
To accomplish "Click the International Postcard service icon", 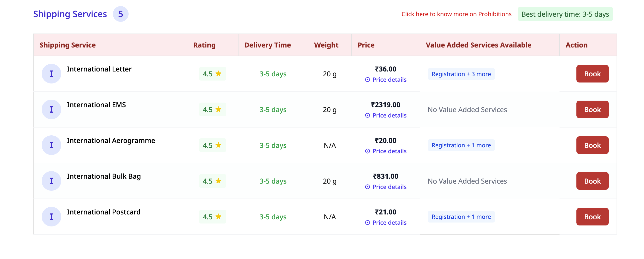I will click(x=51, y=217).
